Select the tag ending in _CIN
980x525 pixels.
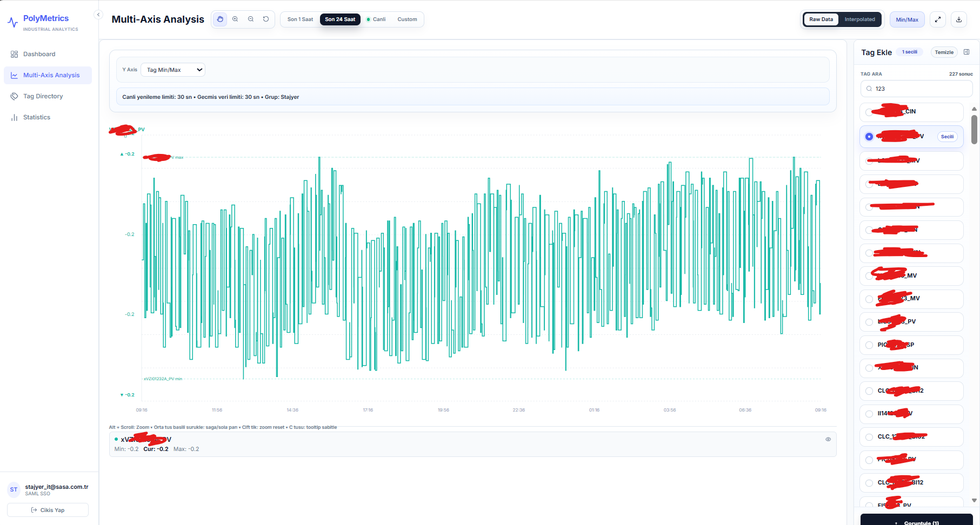[x=911, y=112]
